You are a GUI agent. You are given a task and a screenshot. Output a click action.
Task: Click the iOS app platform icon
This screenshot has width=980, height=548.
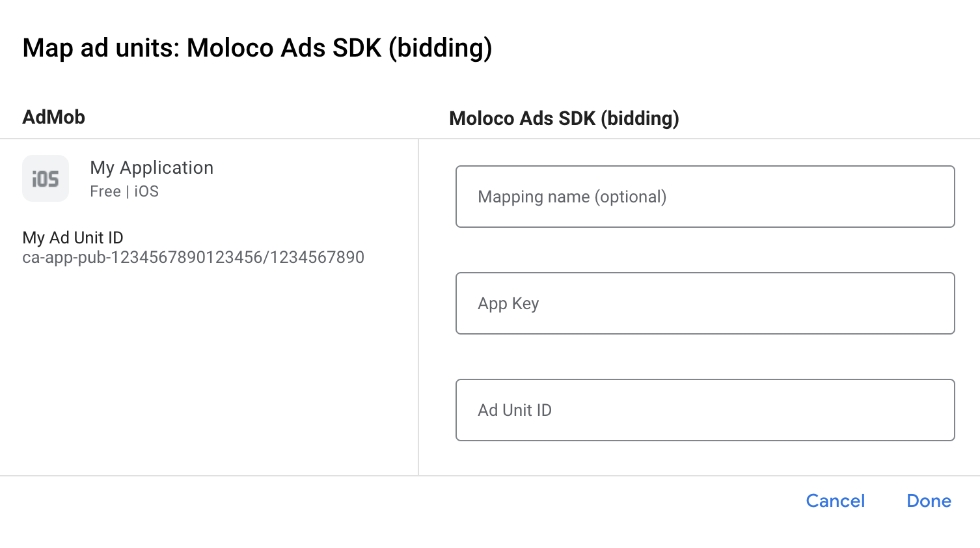[x=46, y=178]
